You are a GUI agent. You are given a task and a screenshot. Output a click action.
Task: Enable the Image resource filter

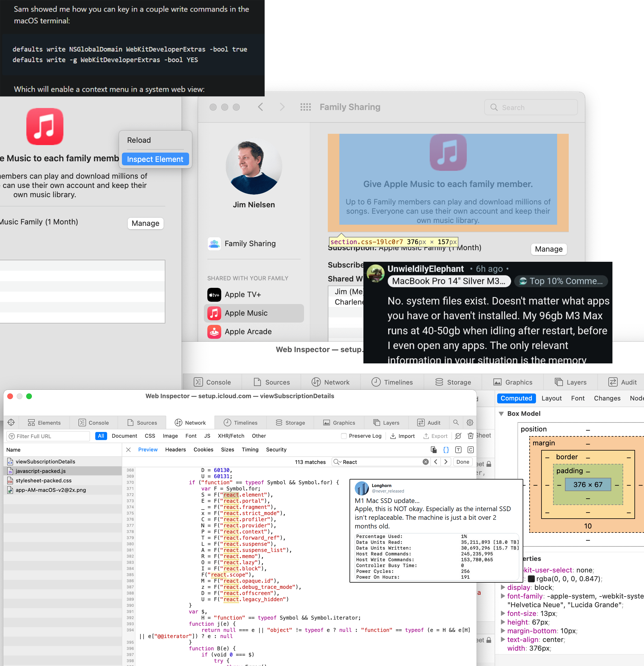point(170,436)
